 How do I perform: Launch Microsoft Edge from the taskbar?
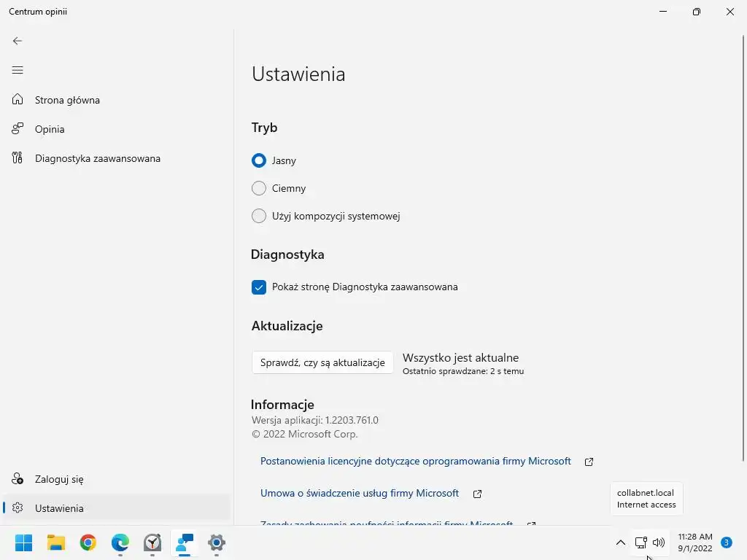point(120,542)
